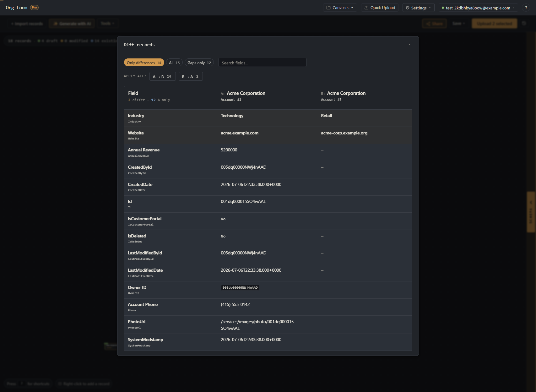Click the LastModifiedDate timestamp value

251,270
